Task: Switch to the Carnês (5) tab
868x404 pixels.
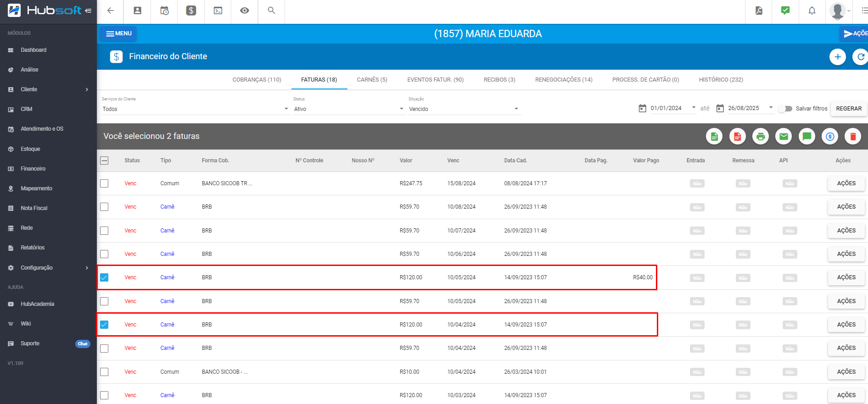Action: pyautogui.click(x=372, y=80)
